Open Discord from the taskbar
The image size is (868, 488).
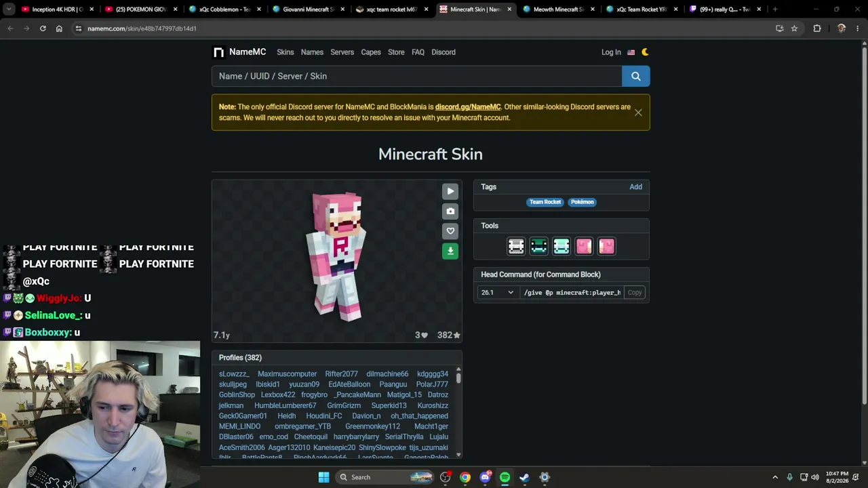485,477
